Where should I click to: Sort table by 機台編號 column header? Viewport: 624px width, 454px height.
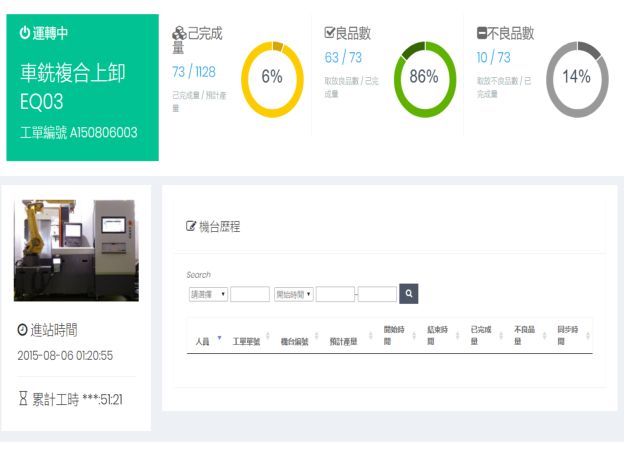(294, 341)
